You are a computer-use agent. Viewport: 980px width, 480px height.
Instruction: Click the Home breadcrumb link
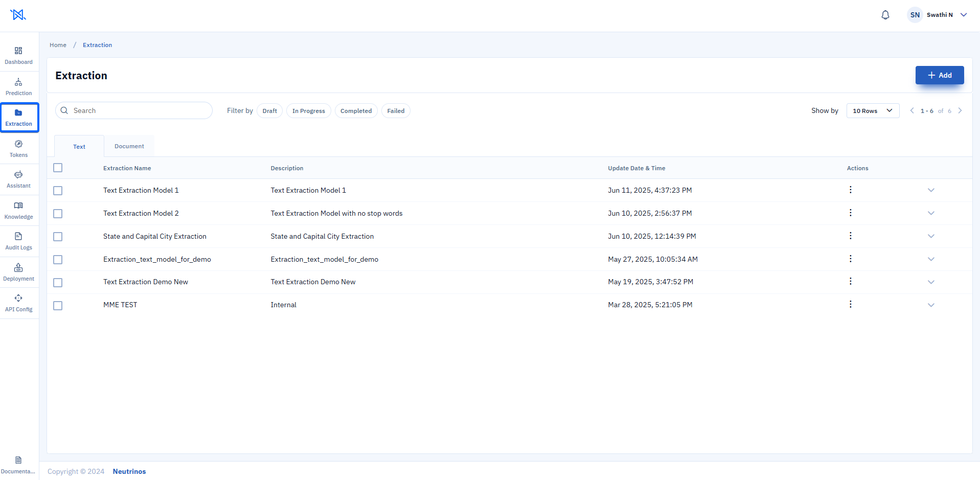[58, 45]
